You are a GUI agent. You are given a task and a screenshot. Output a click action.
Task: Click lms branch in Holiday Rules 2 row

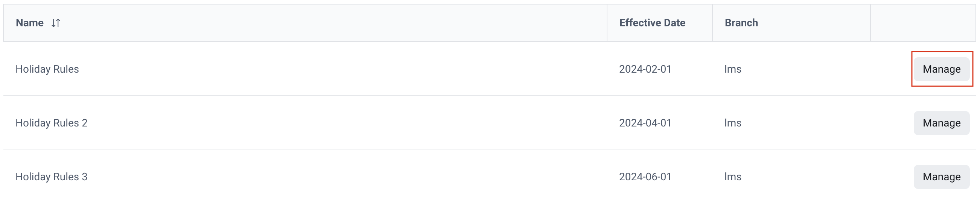[x=733, y=123]
